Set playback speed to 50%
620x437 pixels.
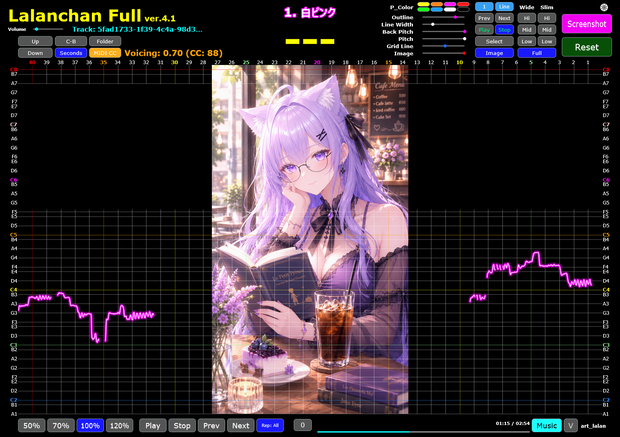(32, 426)
